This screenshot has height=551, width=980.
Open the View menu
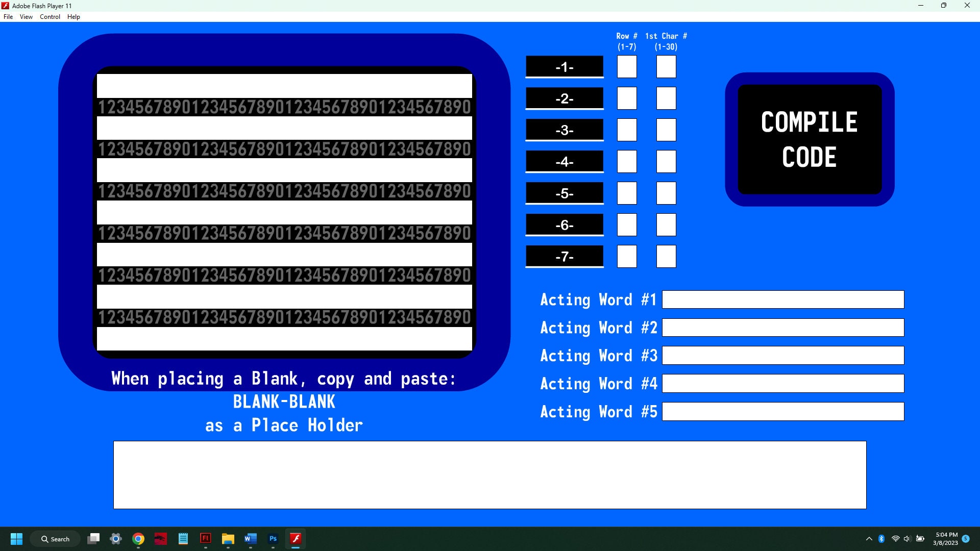[x=26, y=16]
